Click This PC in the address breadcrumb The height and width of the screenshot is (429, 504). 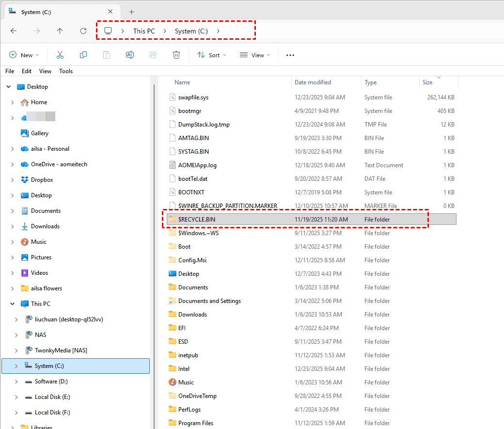click(x=145, y=31)
